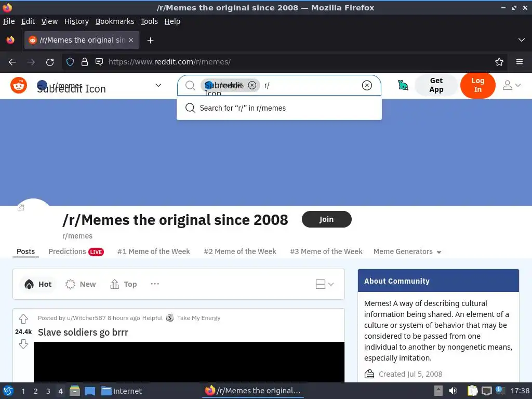Open the Internet folder in taskbar
532x399 pixels.
(x=122, y=391)
